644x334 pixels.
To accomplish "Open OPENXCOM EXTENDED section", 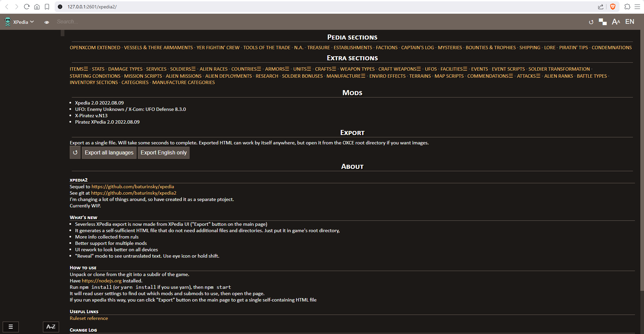I will (95, 48).
